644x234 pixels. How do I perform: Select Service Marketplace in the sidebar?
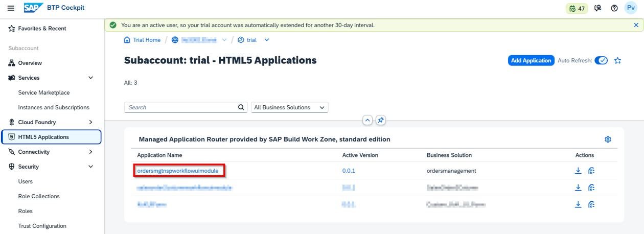pyautogui.click(x=44, y=92)
